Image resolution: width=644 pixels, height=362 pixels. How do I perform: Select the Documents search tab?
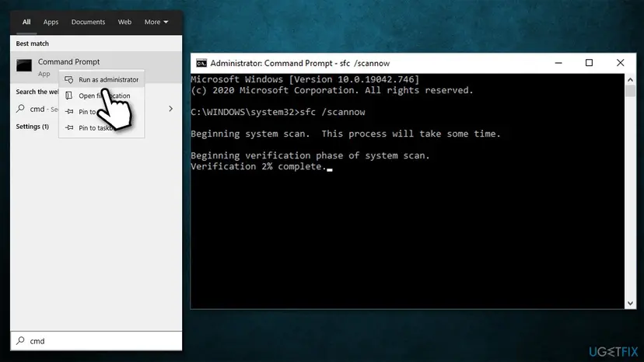point(89,23)
